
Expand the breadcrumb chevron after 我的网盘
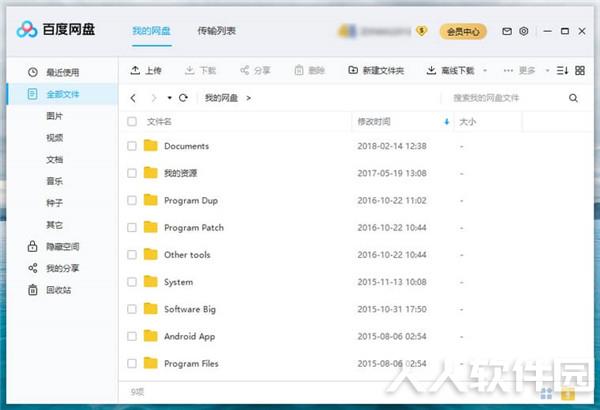point(249,98)
